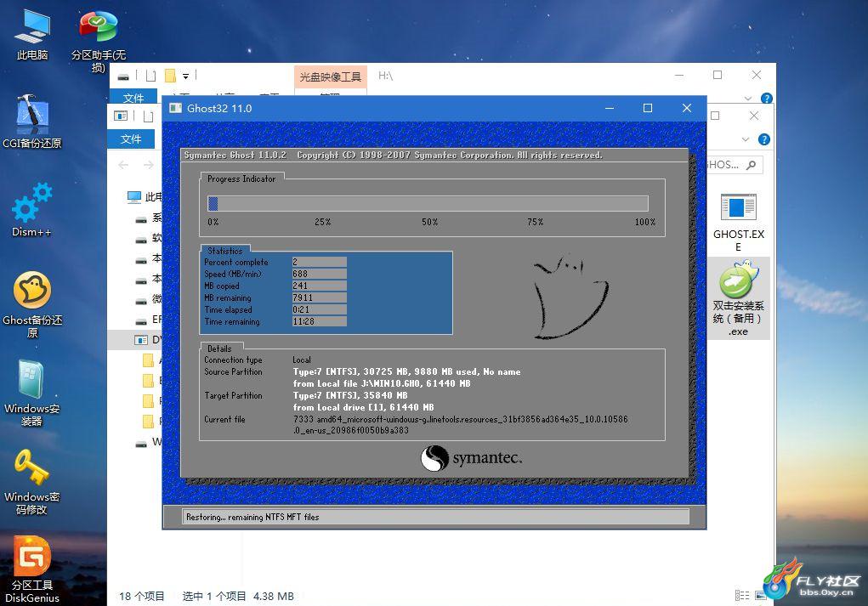
Task: Open help in the H:\ Explorer window
Action: pyautogui.click(x=766, y=99)
